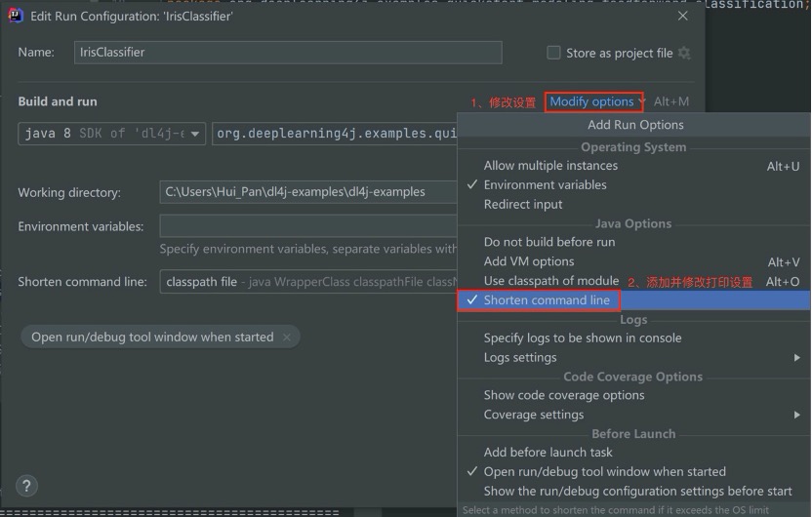Image resolution: width=812 pixels, height=517 pixels.
Task: Expand Coverage settings submenu arrow
Action: (796, 415)
